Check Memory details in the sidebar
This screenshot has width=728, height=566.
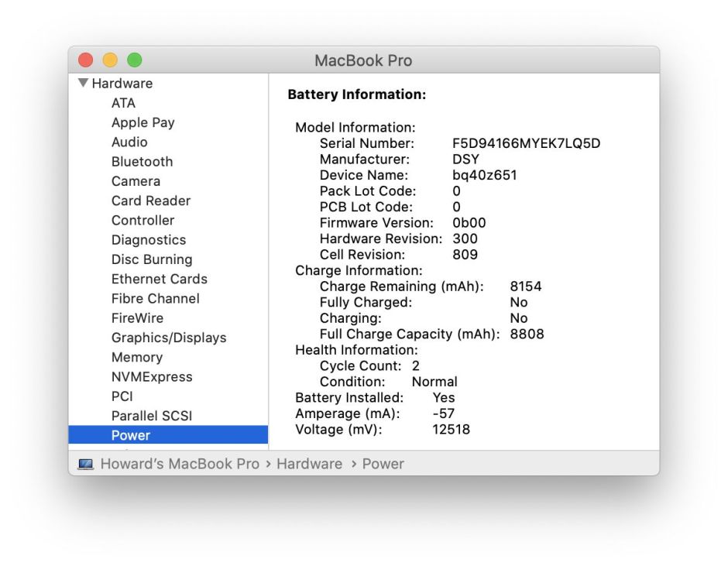(137, 357)
